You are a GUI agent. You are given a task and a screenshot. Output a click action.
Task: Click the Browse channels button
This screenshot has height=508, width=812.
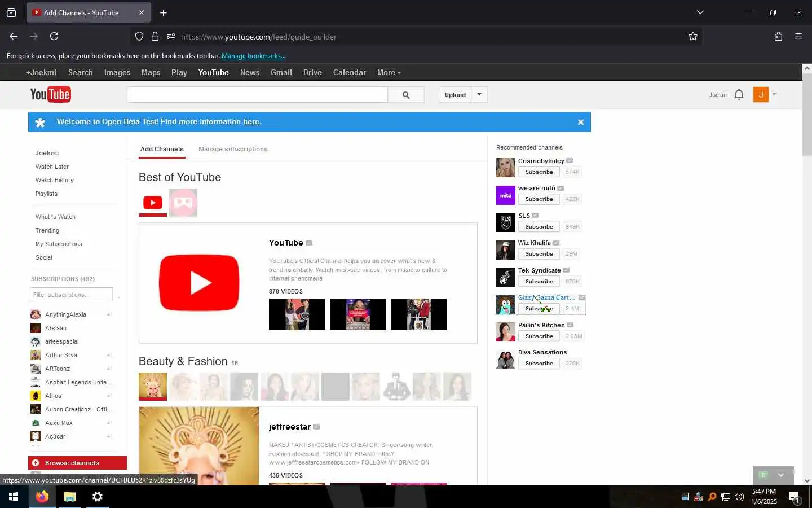(77, 463)
